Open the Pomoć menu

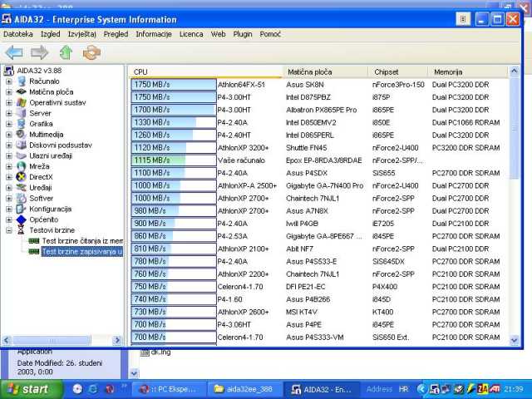point(270,34)
